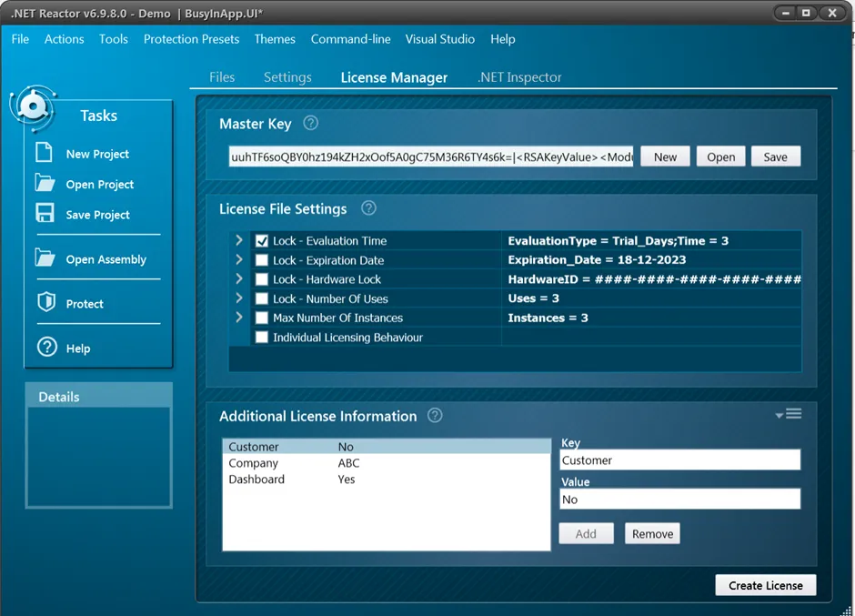Click the Expiration_Date = 18-12-2023 value
855x616 pixels.
[597, 259]
